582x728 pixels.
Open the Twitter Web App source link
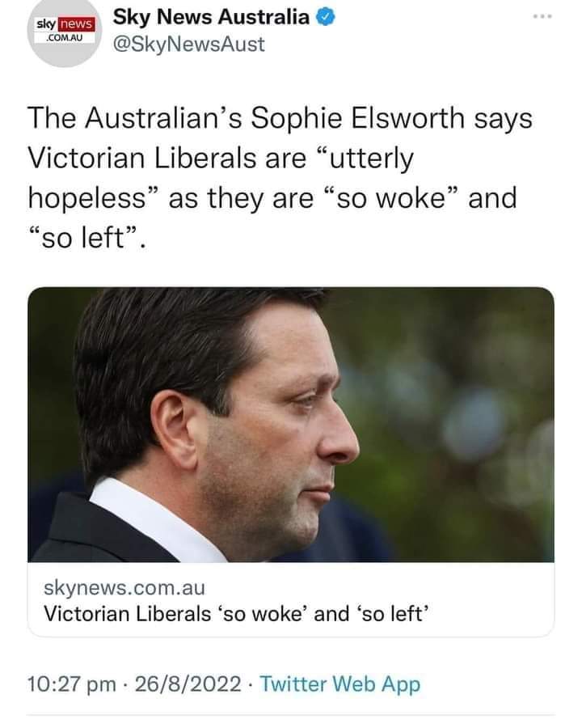click(x=339, y=684)
